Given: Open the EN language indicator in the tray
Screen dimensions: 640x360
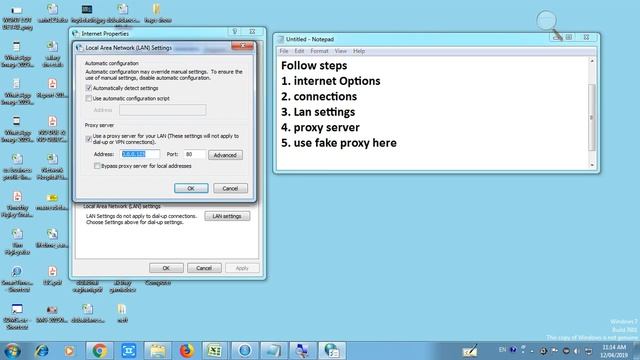Looking at the screenshot, I should [502, 350].
